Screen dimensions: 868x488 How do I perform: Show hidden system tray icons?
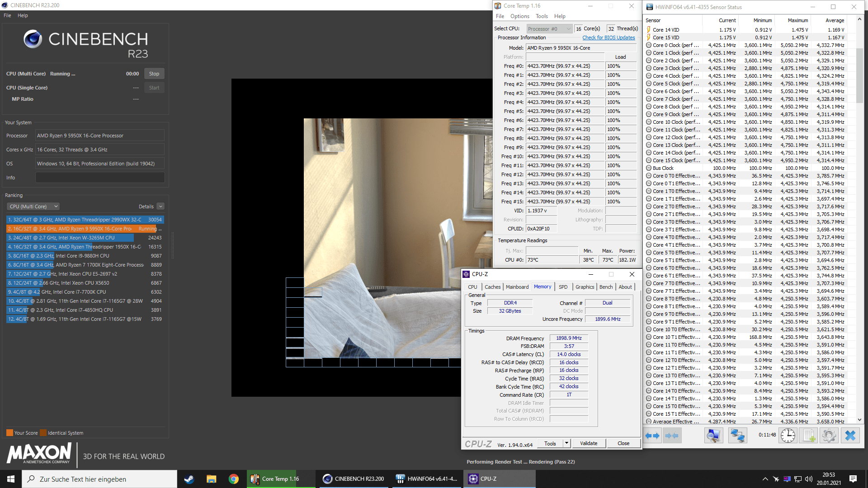click(x=765, y=479)
